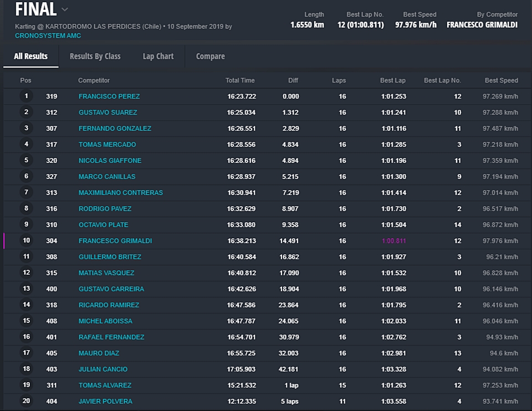Click position 20 circle badge

(x=26, y=402)
